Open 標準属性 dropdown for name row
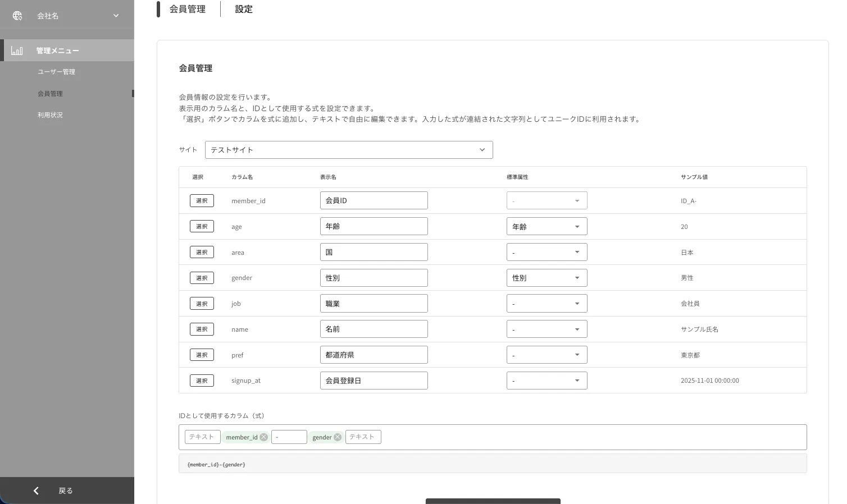 coord(547,329)
